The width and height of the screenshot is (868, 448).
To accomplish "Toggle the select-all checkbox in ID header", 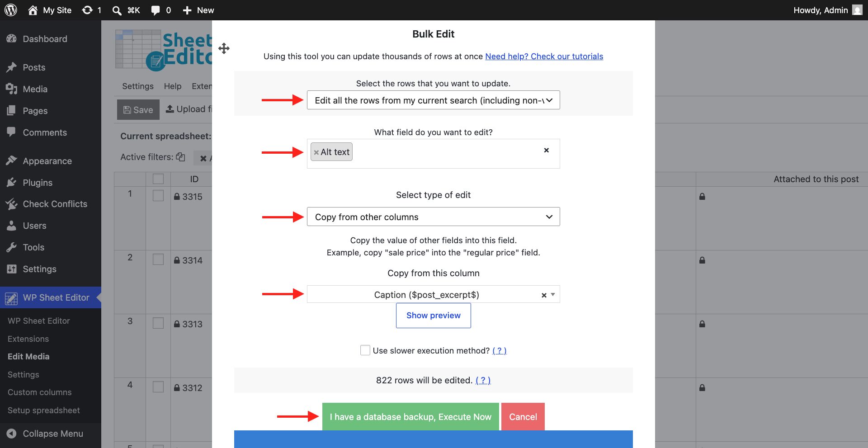I will 158,179.
